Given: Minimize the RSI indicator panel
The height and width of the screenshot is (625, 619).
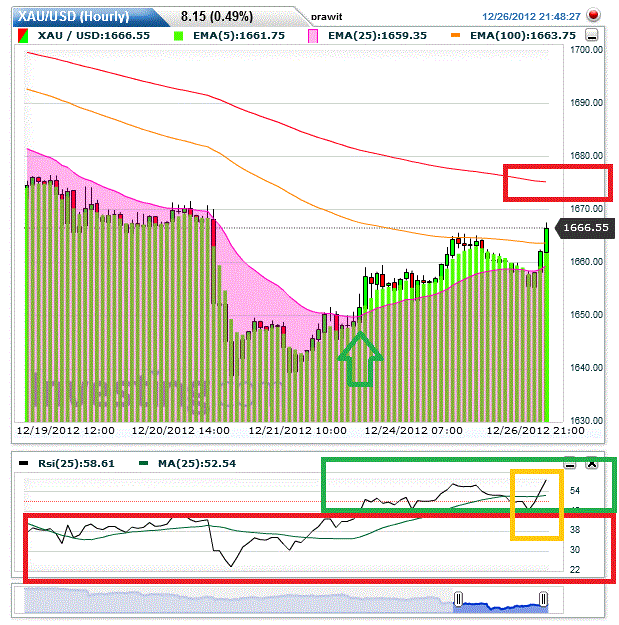Looking at the screenshot, I should (x=570, y=464).
